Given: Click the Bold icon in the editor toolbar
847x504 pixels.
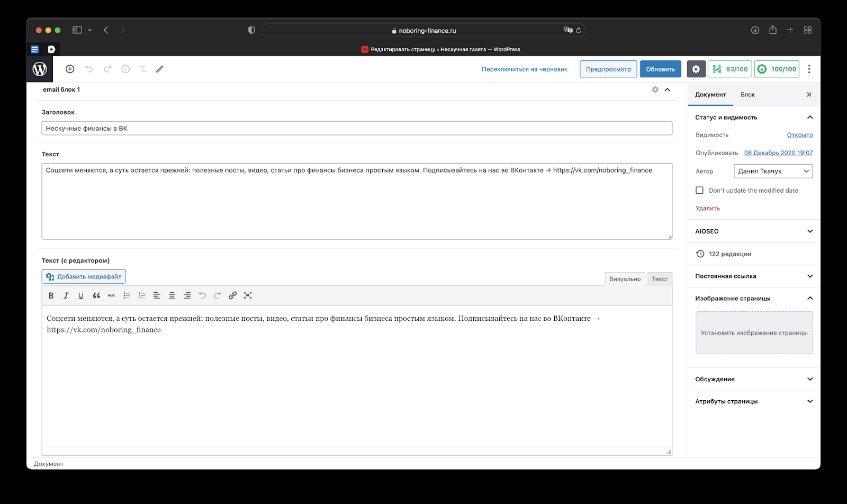Looking at the screenshot, I should (51, 295).
